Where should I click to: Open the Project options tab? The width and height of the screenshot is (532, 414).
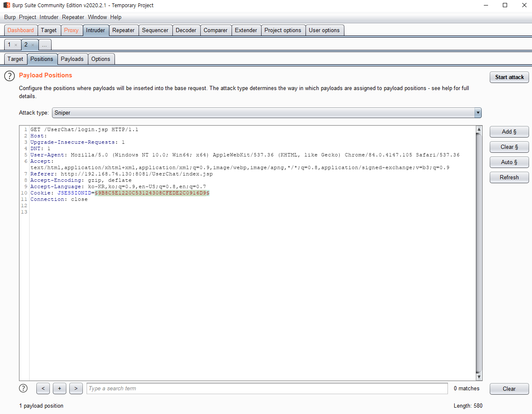coord(283,30)
